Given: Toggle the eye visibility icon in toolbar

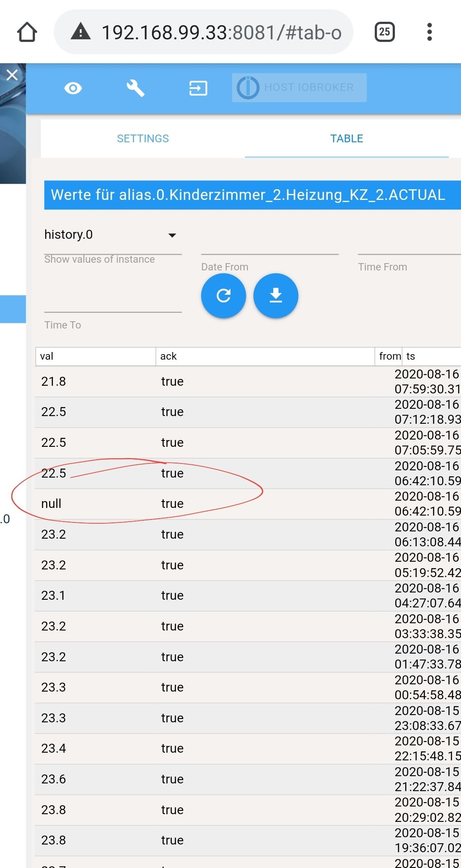Looking at the screenshot, I should [73, 88].
